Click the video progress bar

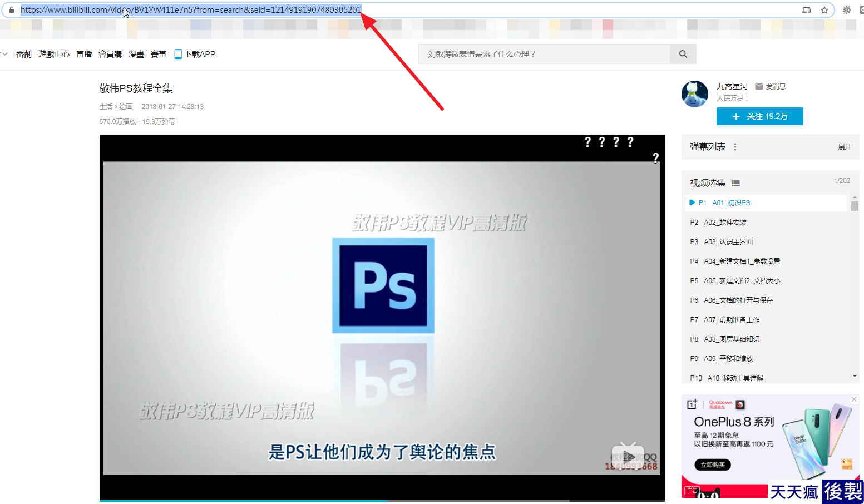[382, 500]
